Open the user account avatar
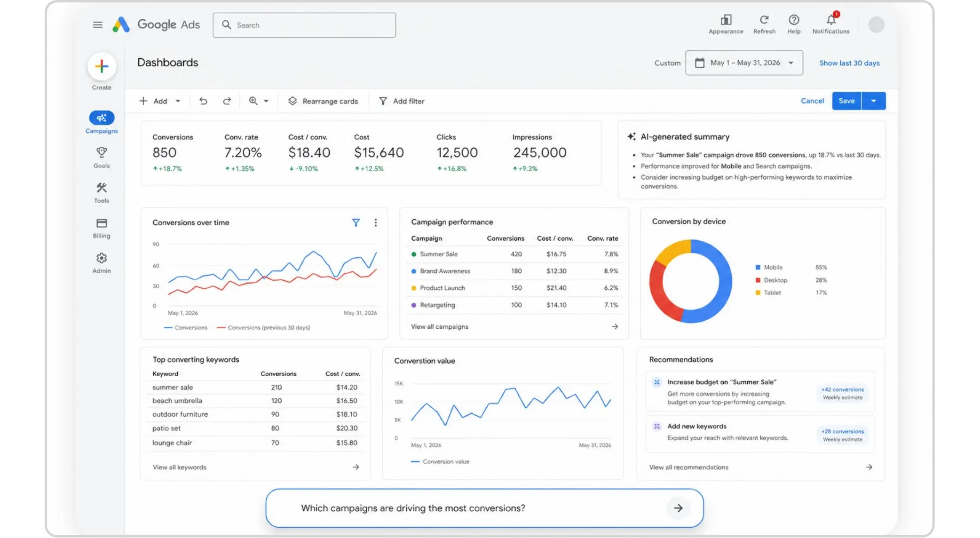980x538 pixels. pyautogui.click(x=876, y=24)
